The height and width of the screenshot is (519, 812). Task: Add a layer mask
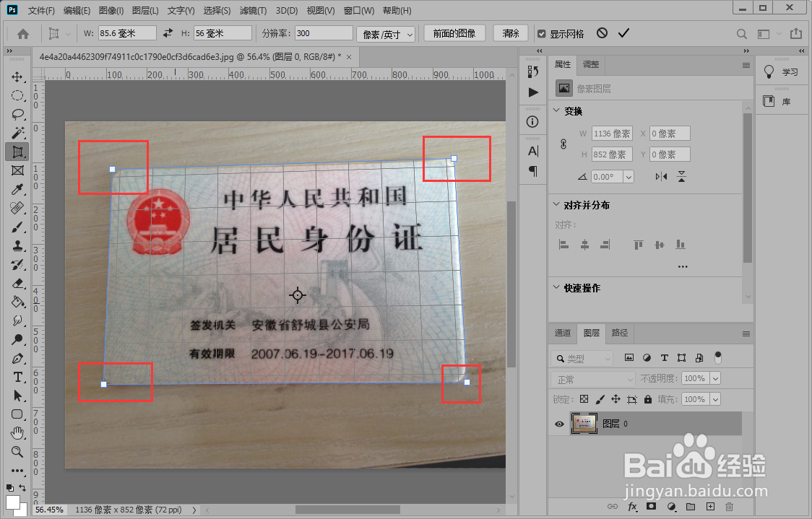pos(651,507)
